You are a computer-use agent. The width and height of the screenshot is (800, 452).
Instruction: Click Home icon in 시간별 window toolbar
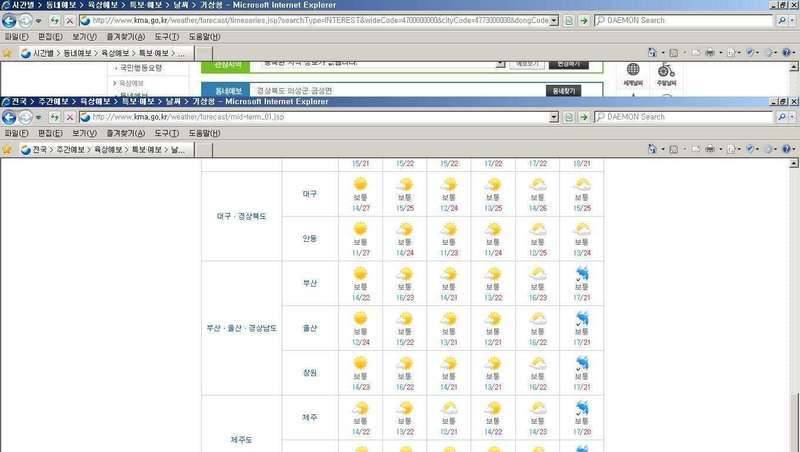tap(652, 53)
